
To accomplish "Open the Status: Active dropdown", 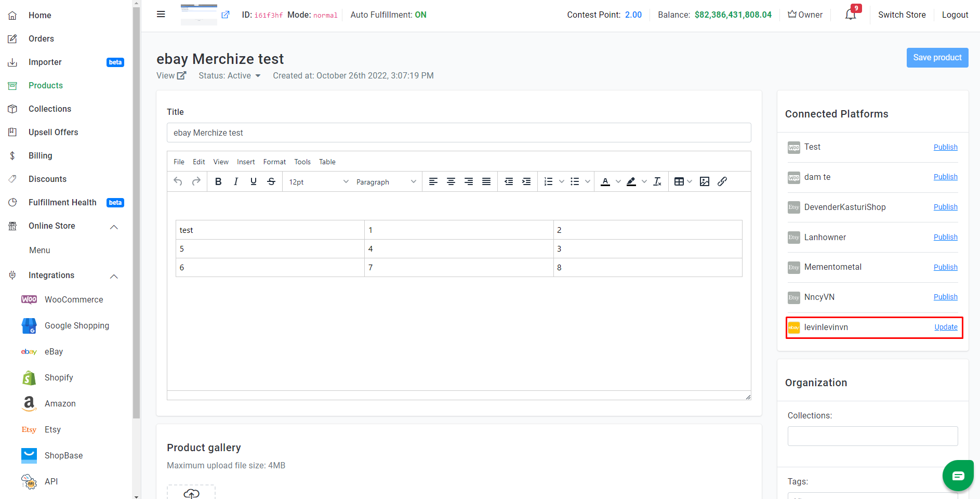I will click(230, 75).
